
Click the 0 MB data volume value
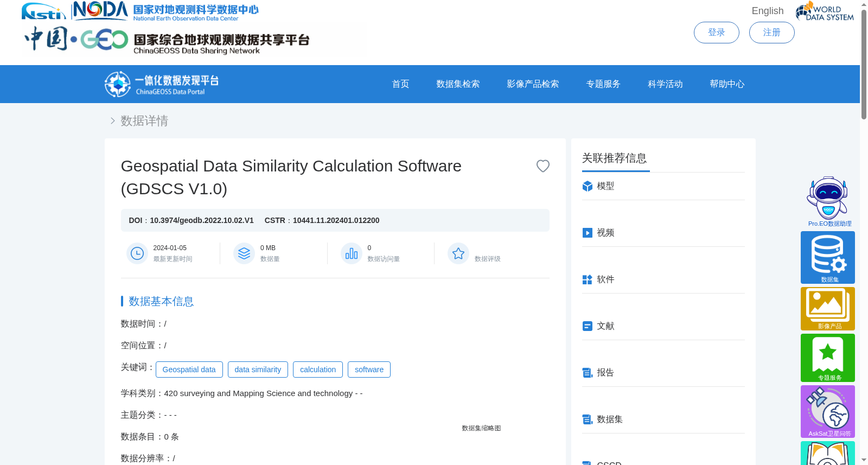[268, 248]
